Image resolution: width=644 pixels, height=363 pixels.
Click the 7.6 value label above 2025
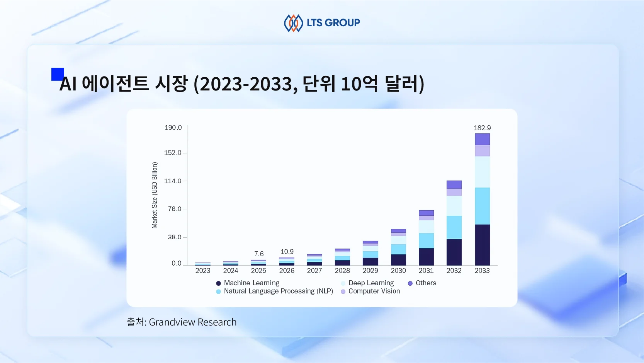259,254
